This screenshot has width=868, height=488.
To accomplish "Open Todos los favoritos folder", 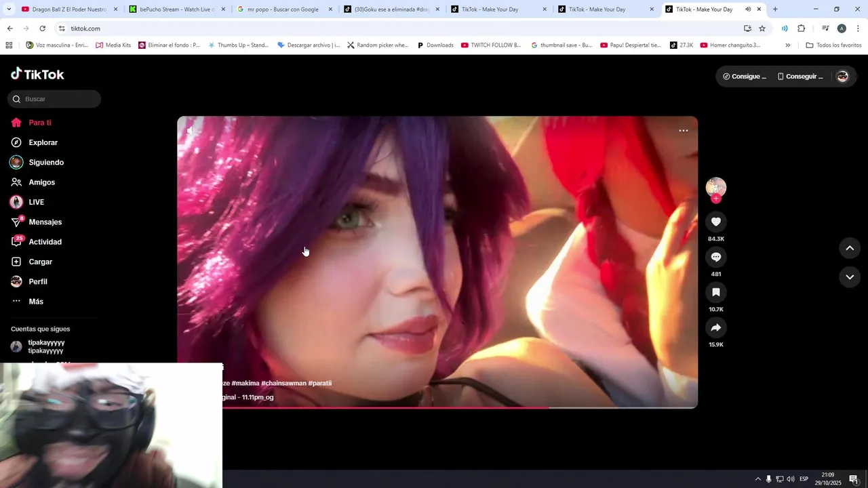I will coord(833,45).
